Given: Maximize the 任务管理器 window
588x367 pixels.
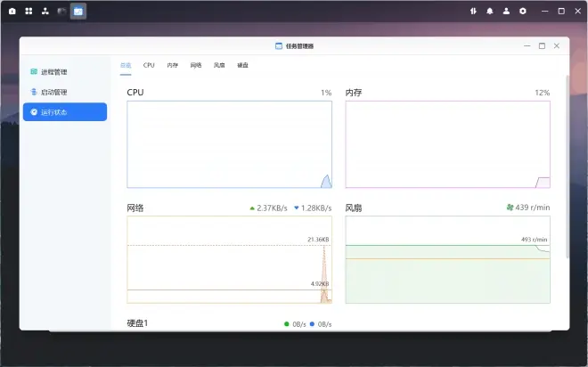Looking at the screenshot, I should pos(542,45).
